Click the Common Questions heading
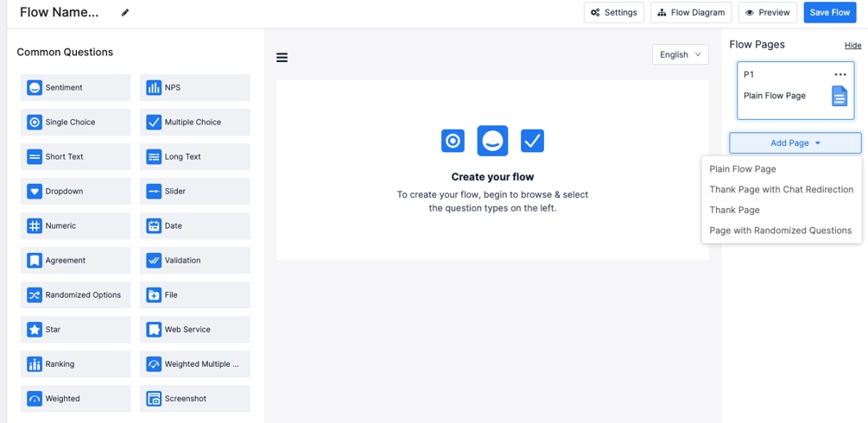Screen dimensions: 868x423 click(65, 52)
